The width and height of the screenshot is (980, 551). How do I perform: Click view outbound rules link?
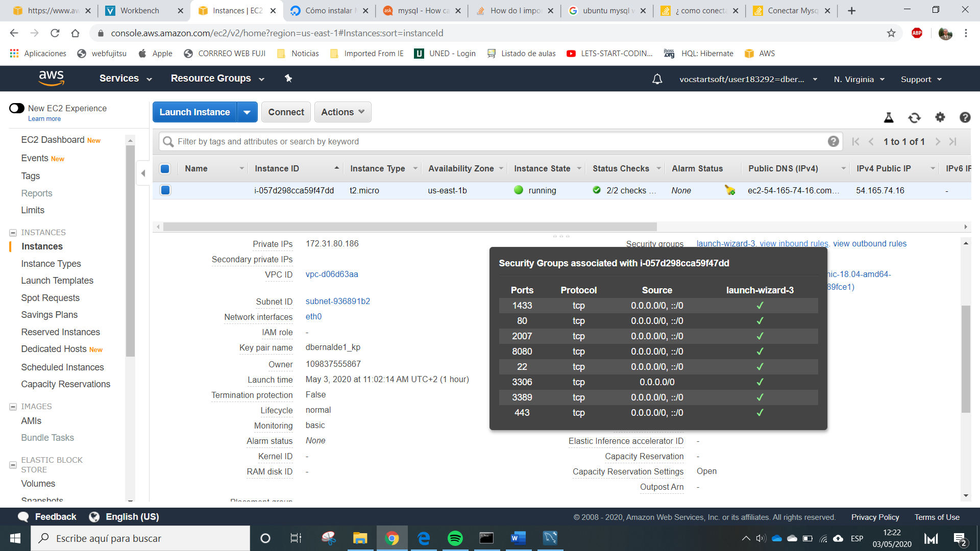click(x=870, y=244)
